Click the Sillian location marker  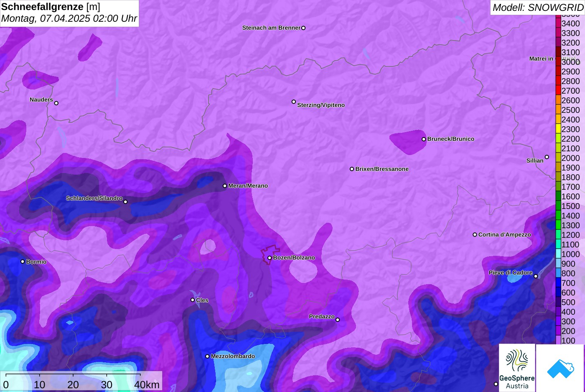coord(547,157)
